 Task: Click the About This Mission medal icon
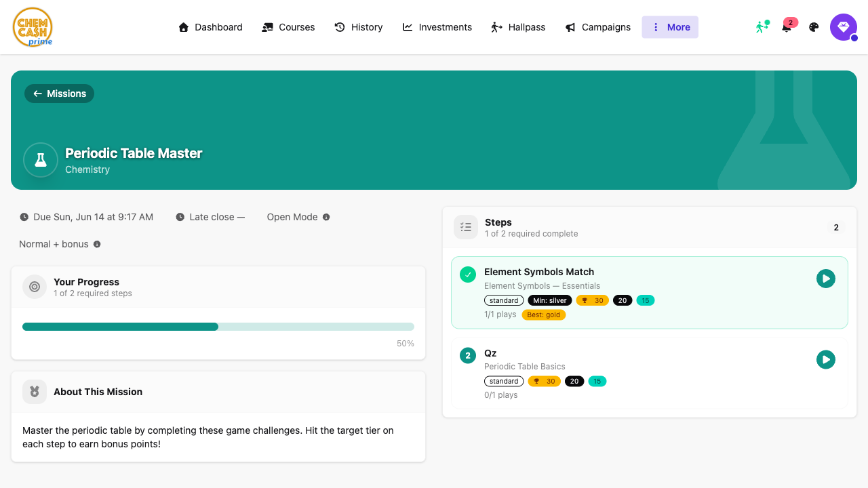point(35,392)
